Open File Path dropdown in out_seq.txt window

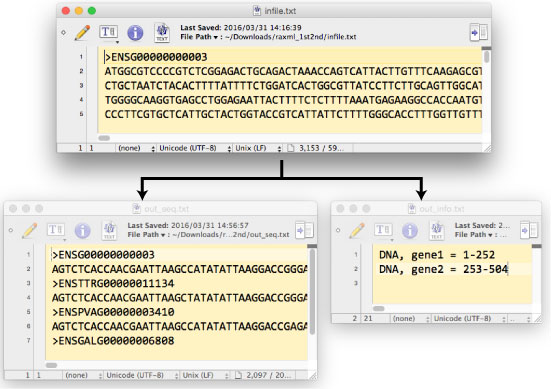[x=146, y=235]
